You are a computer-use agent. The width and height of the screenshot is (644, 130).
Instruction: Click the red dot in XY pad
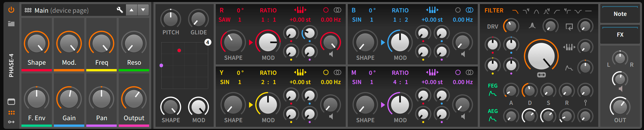click(179, 51)
